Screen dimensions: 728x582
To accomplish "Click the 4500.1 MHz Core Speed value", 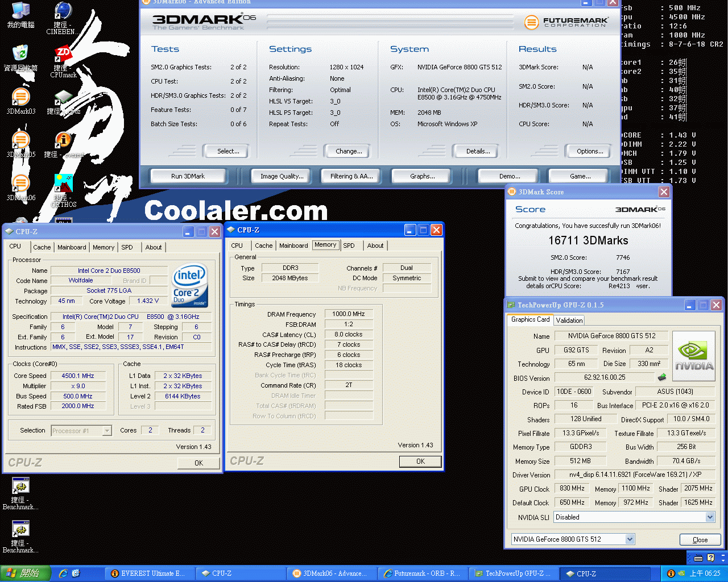I will pos(78,376).
